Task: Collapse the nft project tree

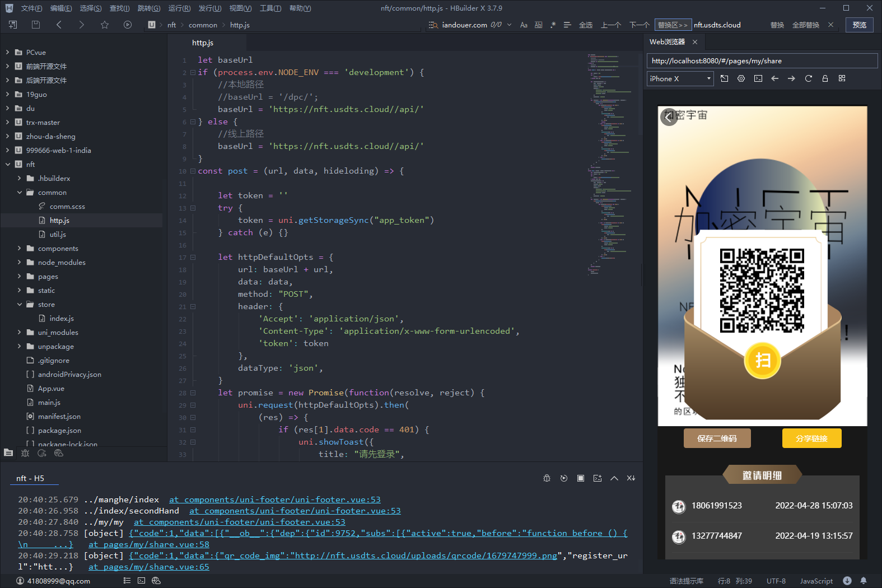Action: point(7,164)
